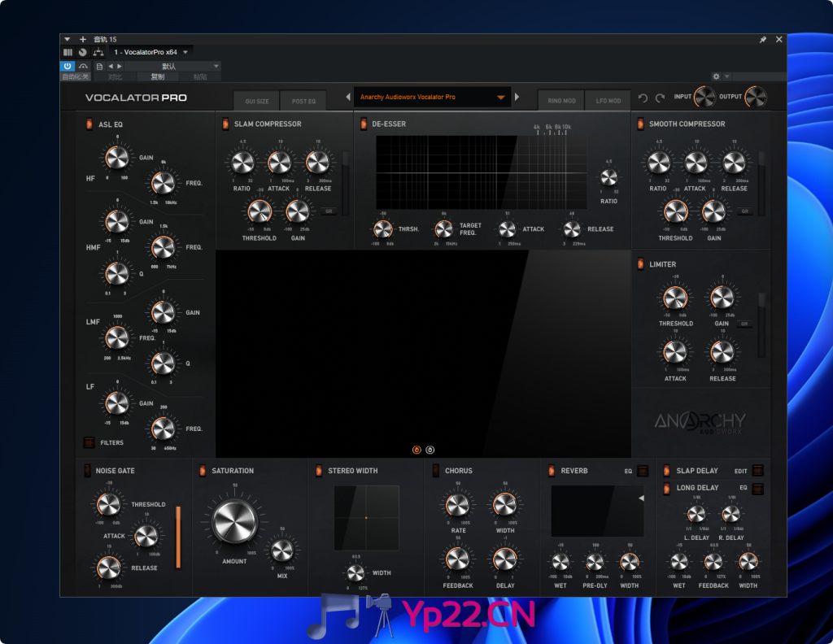This screenshot has width=833, height=644.
Task: Toggle the Slap Delay power switch
Action: [x=667, y=470]
